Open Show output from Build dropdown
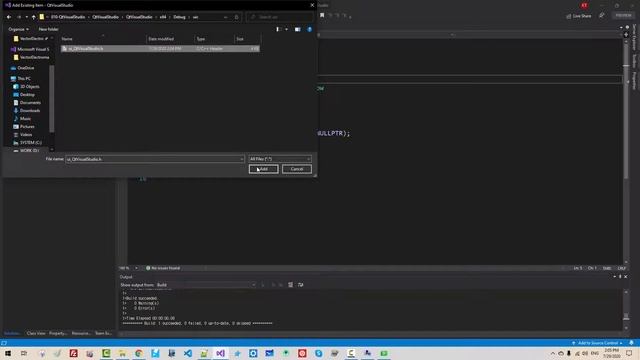The image size is (640, 360). 206,285
